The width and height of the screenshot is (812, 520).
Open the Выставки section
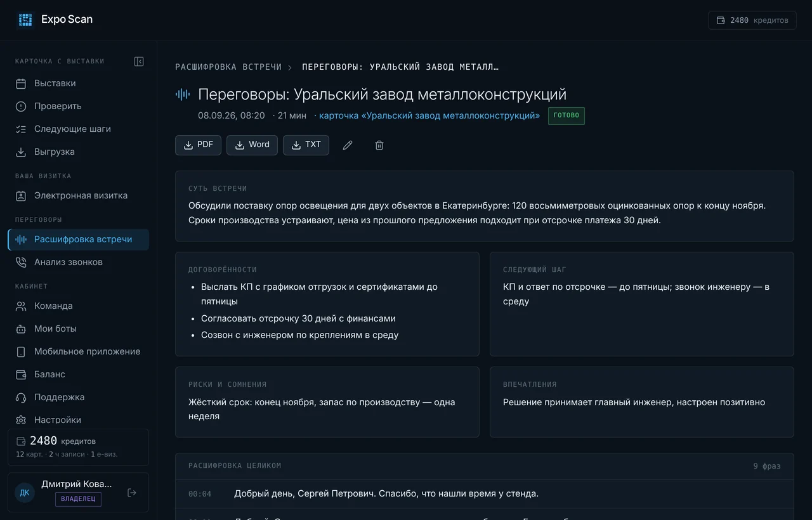[79, 84]
